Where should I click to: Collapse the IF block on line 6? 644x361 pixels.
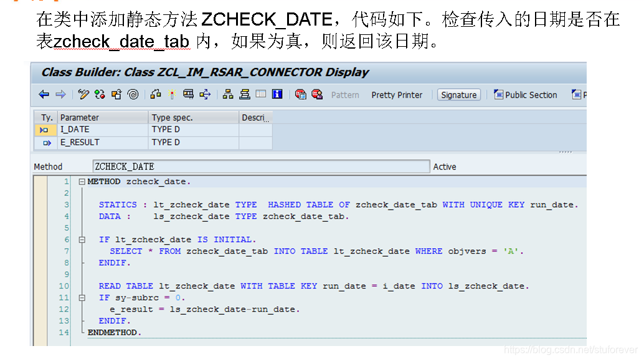(82, 239)
